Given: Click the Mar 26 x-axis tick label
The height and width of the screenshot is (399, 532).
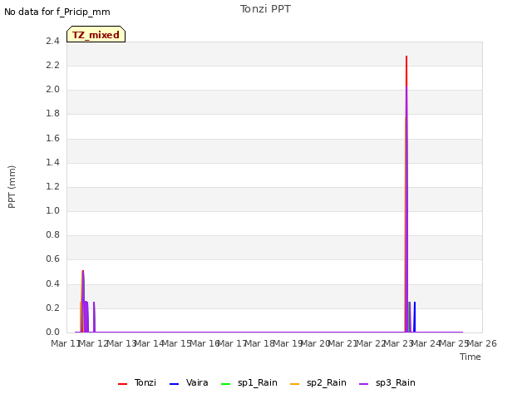Looking at the screenshot, I should point(482,343).
